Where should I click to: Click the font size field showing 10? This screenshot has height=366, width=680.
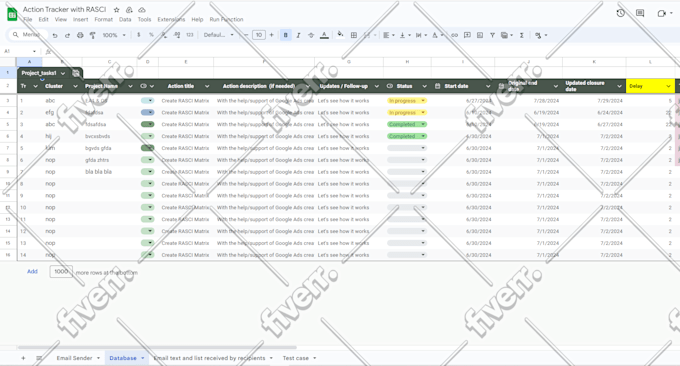pyautogui.click(x=258, y=35)
